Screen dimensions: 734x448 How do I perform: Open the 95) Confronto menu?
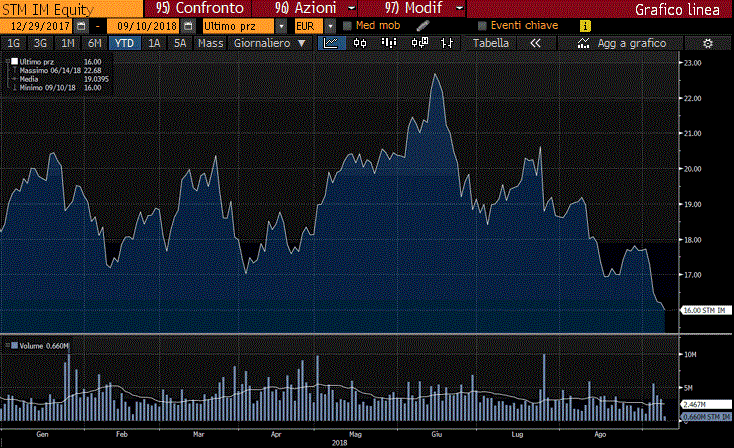200,8
